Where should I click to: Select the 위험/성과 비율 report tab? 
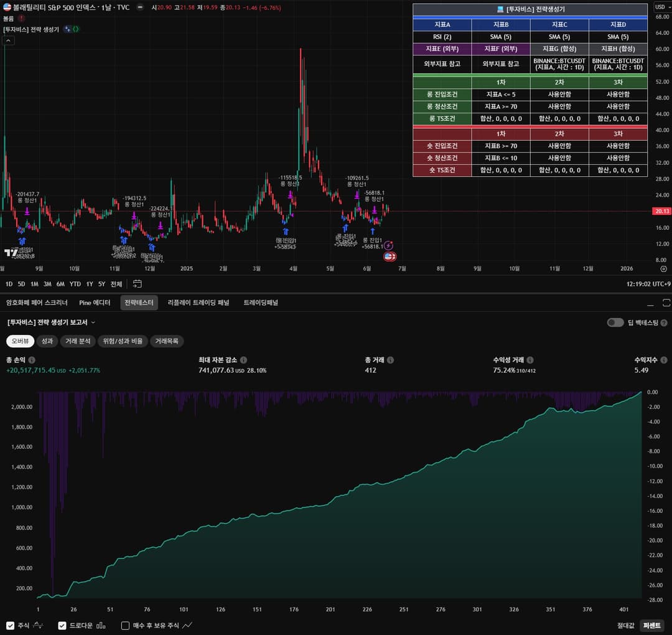123,341
